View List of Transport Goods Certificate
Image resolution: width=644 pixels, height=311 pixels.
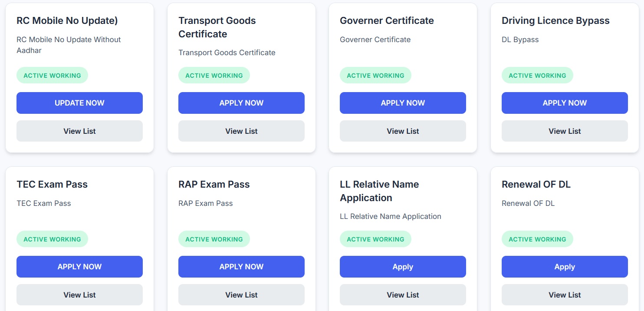pyautogui.click(x=241, y=131)
